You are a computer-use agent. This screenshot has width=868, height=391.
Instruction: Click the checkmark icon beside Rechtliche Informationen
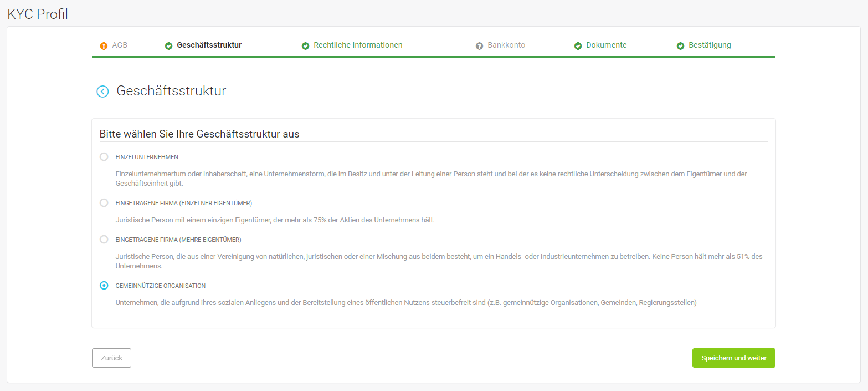(305, 45)
